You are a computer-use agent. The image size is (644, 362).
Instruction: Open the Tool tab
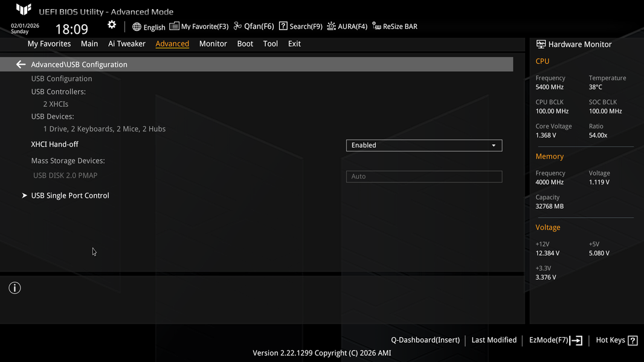[270, 43]
